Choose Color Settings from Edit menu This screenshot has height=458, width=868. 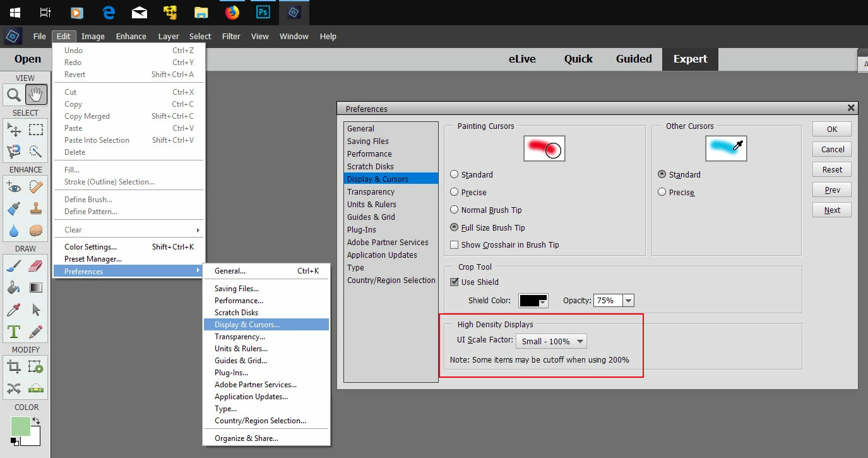coord(129,247)
